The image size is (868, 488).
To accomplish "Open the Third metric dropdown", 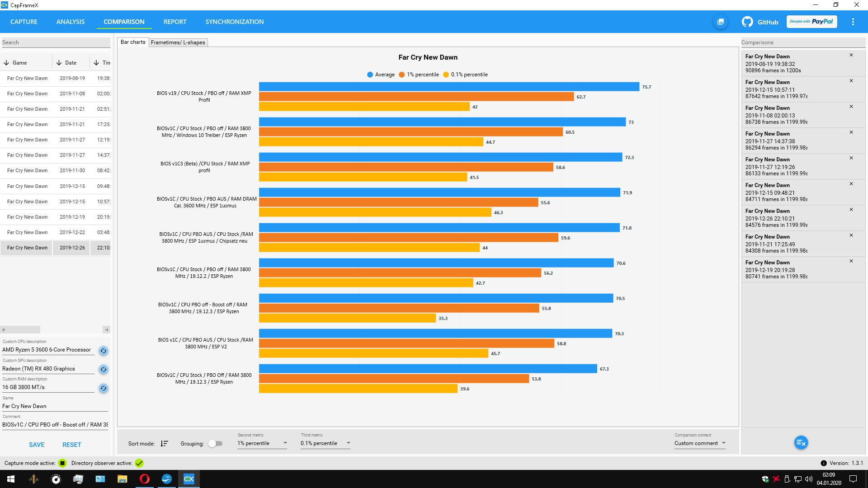I will [325, 443].
